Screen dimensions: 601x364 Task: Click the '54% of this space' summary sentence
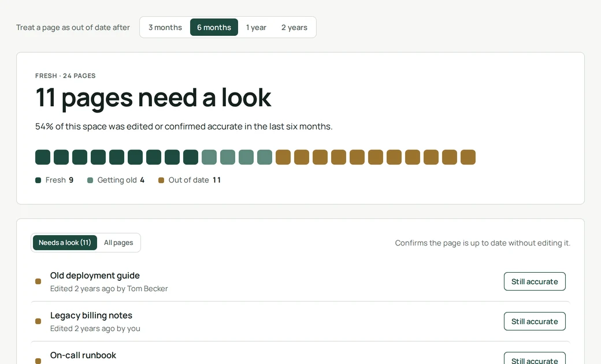coord(184,127)
